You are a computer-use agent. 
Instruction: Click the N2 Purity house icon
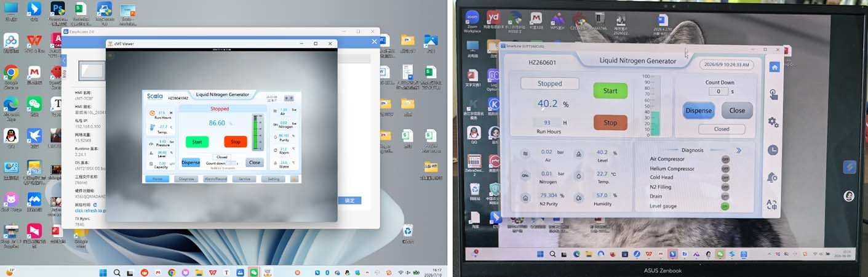click(x=525, y=198)
